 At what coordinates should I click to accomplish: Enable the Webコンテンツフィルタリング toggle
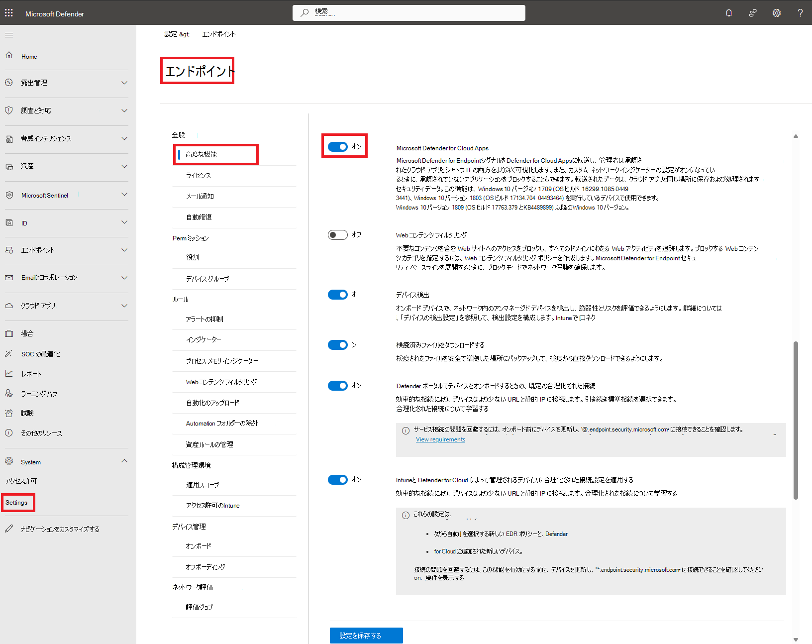pos(337,234)
